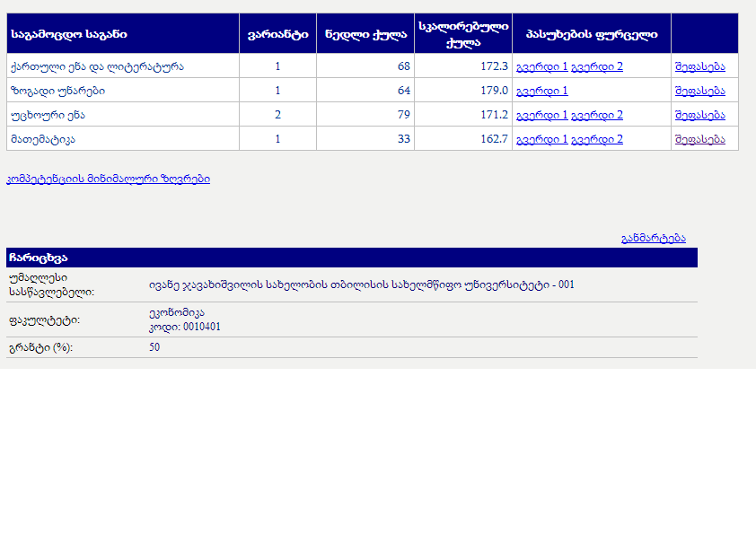Screen dimensions: 756x551
Task: Click the საგამოცდო საგანი column header
Action: [x=123, y=33]
